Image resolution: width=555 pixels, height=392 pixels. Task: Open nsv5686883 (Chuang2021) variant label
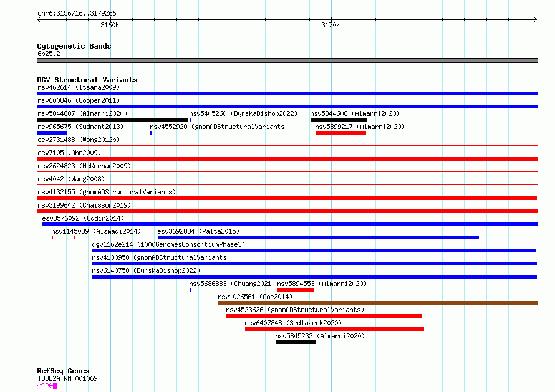[x=232, y=284]
